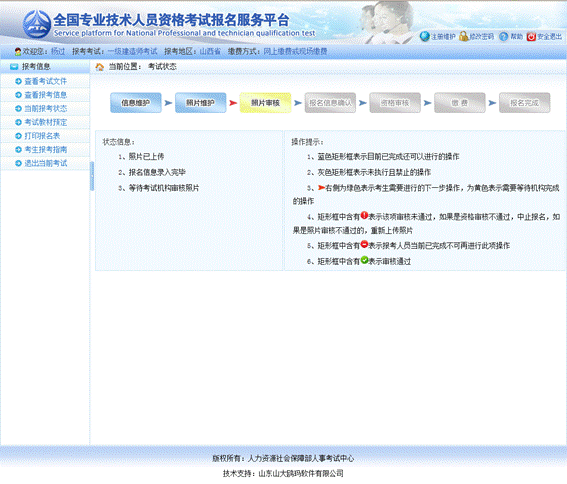Viewport: 567px width, 484px height.
Task: Open 考生报考指南 sidebar link
Action: click(46, 150)
